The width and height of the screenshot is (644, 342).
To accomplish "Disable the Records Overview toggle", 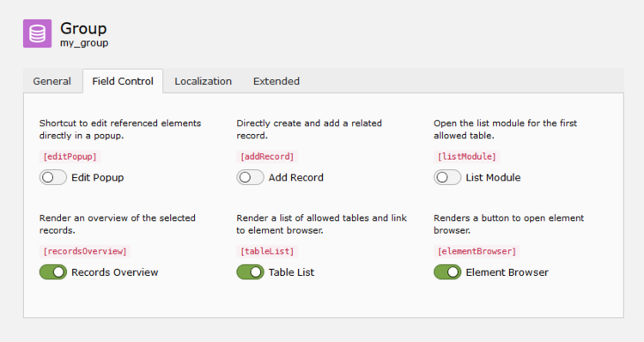I will coord(53,272).
